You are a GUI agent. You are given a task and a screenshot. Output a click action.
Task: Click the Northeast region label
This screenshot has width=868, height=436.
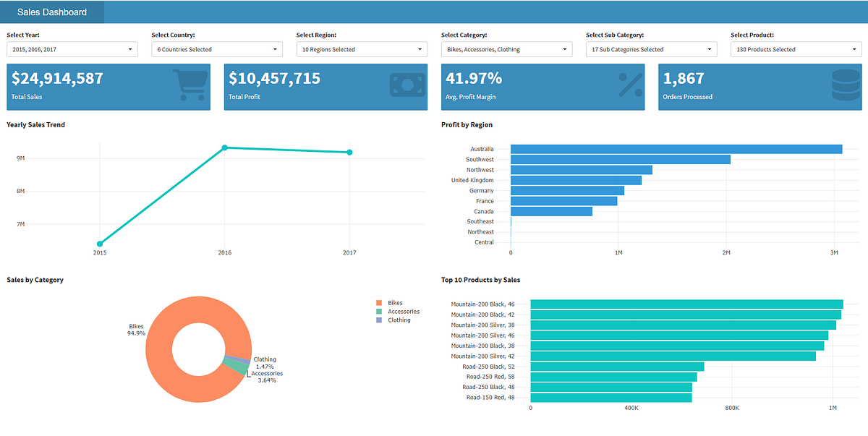pos(480,232)
